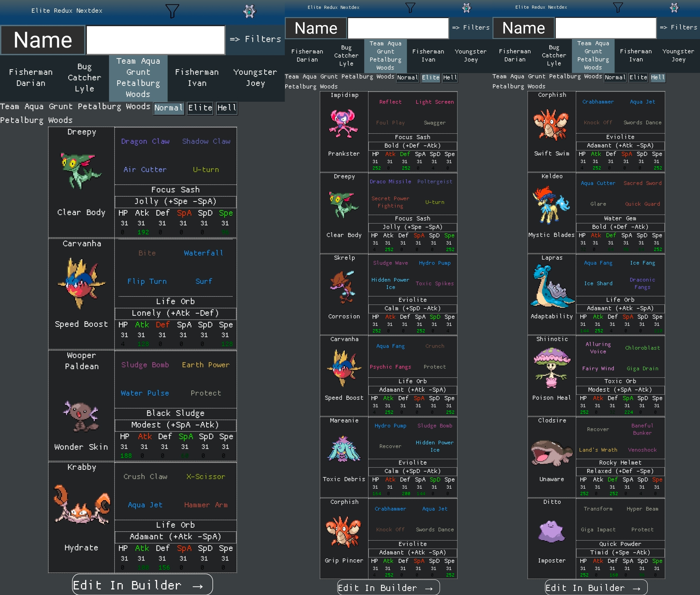Open the Name search type selector in left panel
Viewport: 700px width, 595px height.
(x=43, y=40)
